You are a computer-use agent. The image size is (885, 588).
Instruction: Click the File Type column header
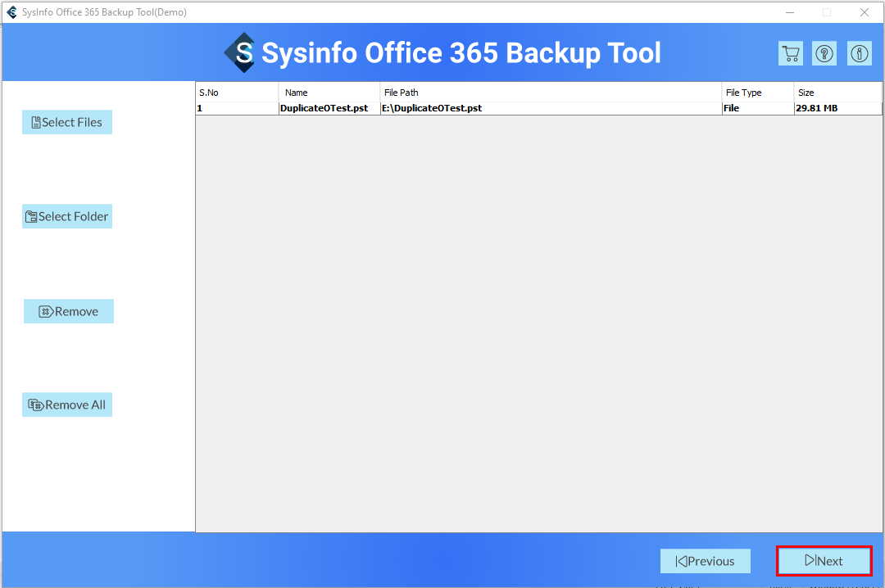[x=757, y=93]
